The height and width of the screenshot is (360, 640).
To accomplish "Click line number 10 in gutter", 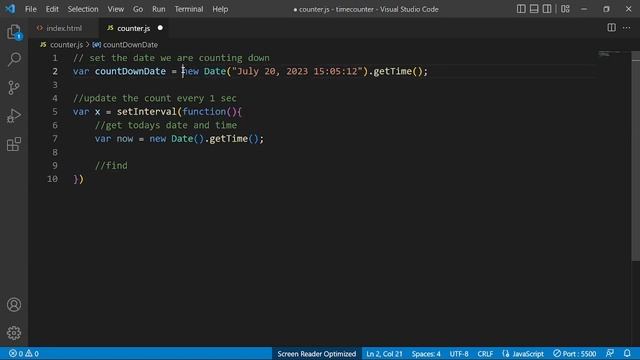I will click(52, 179).
